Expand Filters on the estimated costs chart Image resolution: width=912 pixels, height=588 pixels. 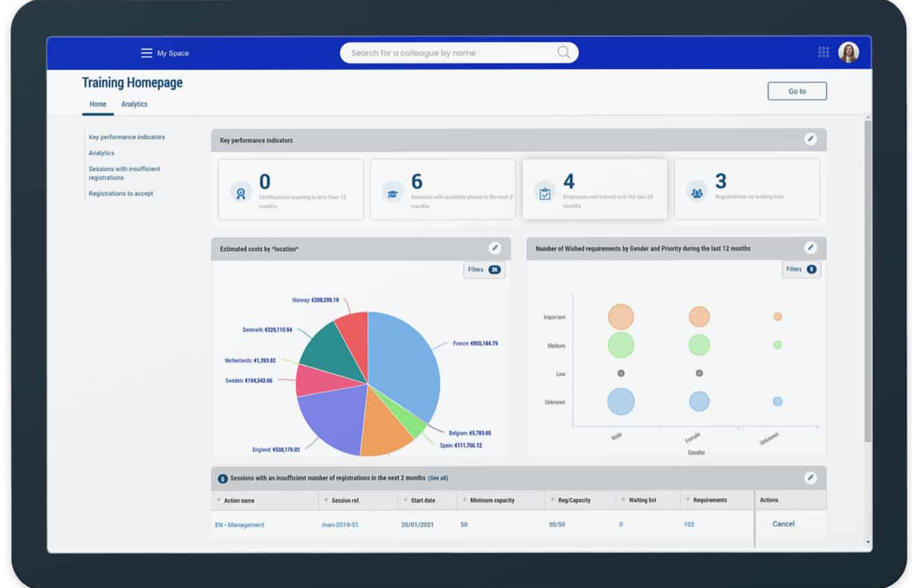click(484, 269)
